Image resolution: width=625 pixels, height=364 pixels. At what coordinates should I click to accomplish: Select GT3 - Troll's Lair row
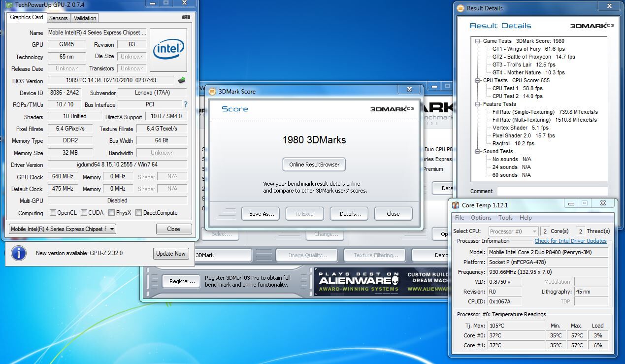point(524,65)
